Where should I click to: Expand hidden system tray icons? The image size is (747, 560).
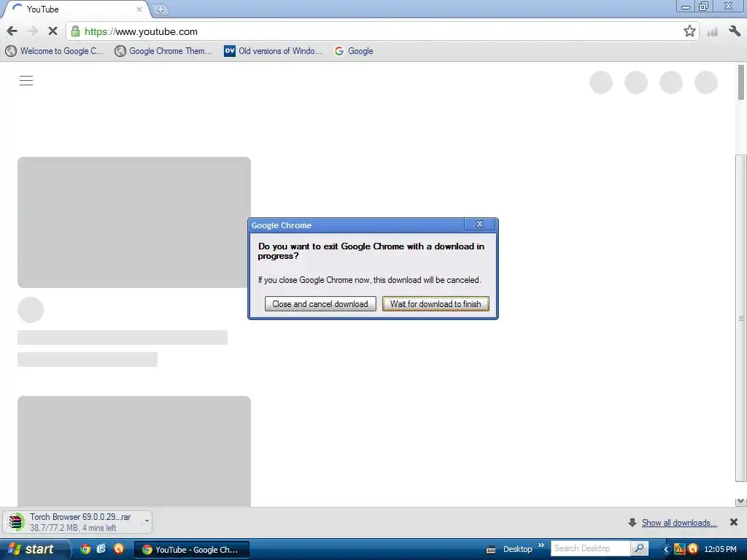point(666,550)
